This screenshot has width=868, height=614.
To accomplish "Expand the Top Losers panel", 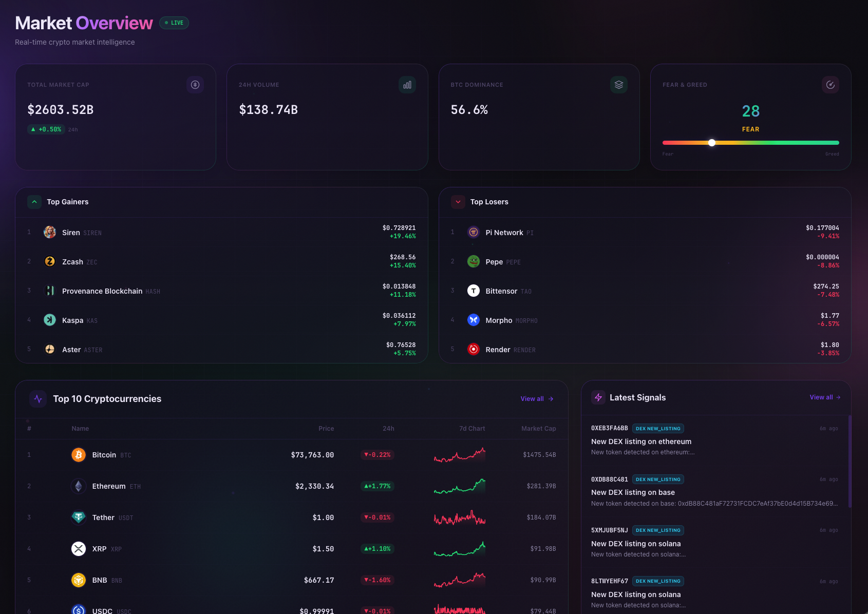I will (x=458, y=202).
